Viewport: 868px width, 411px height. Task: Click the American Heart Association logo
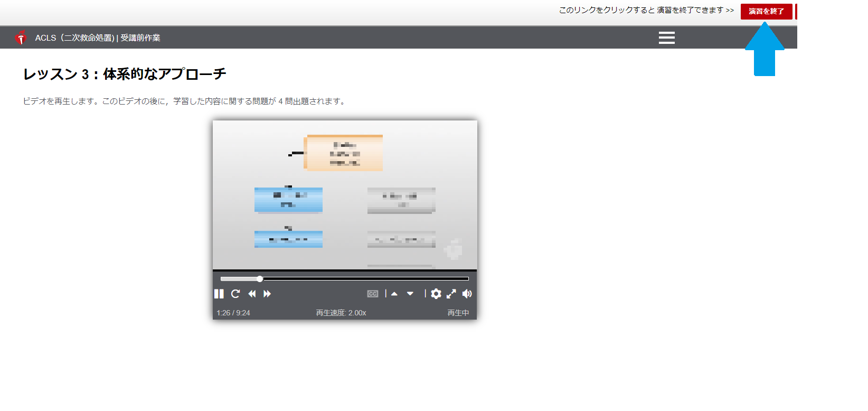coord(21,38)
